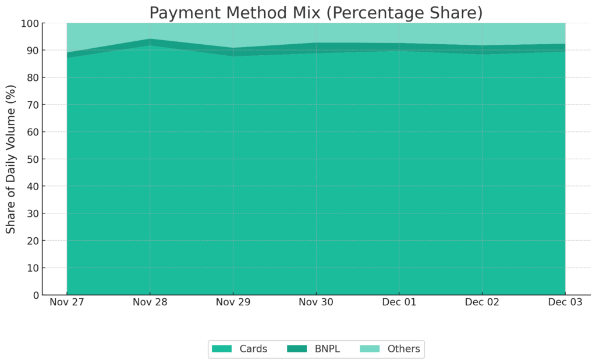The width and height of the screenshot is (596, 364).
Task: Select the BNPL legend label text
Action: [x=326, y=349]
